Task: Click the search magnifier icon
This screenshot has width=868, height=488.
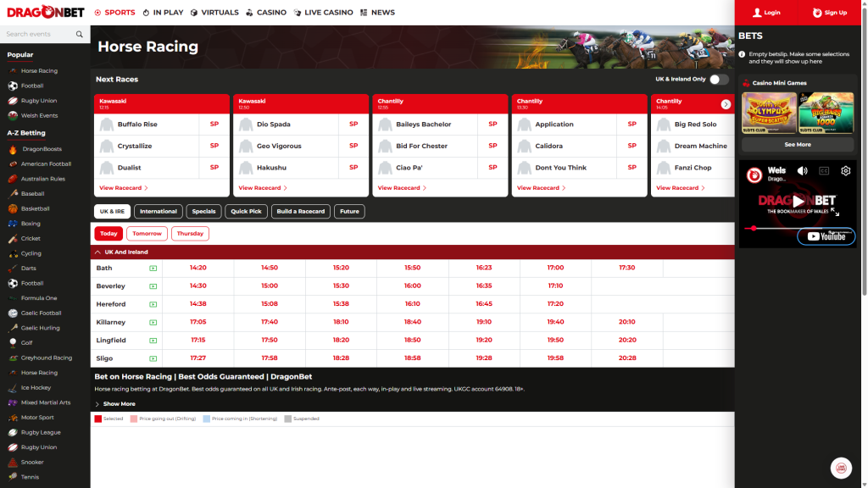Action: pyautogui.click(x=79, y=34)
